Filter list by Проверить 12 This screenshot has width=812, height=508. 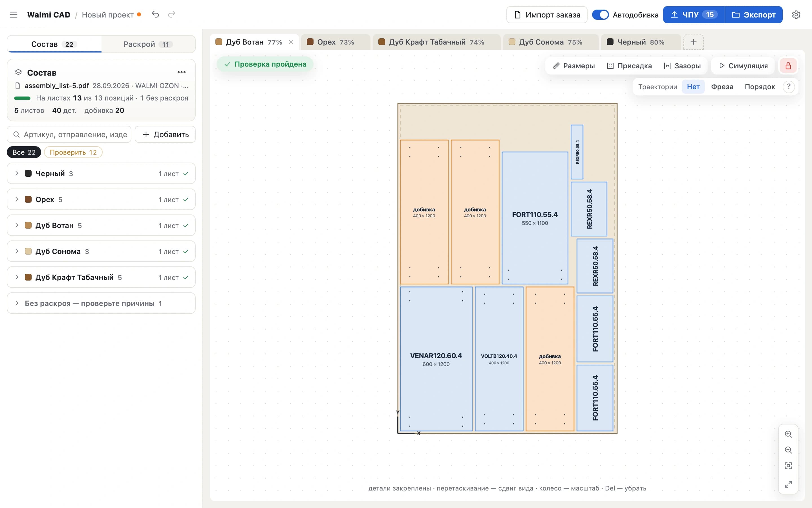(x=73, y=152)
